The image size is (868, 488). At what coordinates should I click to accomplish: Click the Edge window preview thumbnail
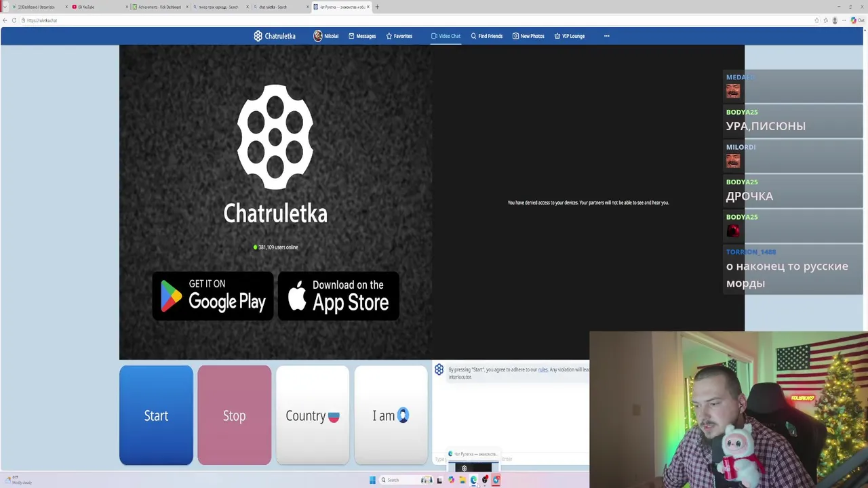tap(473, 462)
